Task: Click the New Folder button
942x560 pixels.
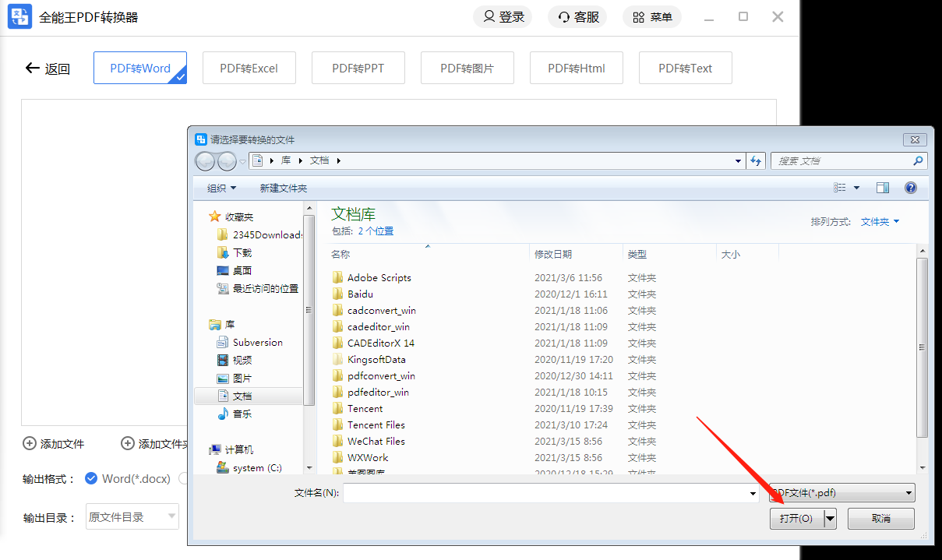Action: (x=284, y=188)
